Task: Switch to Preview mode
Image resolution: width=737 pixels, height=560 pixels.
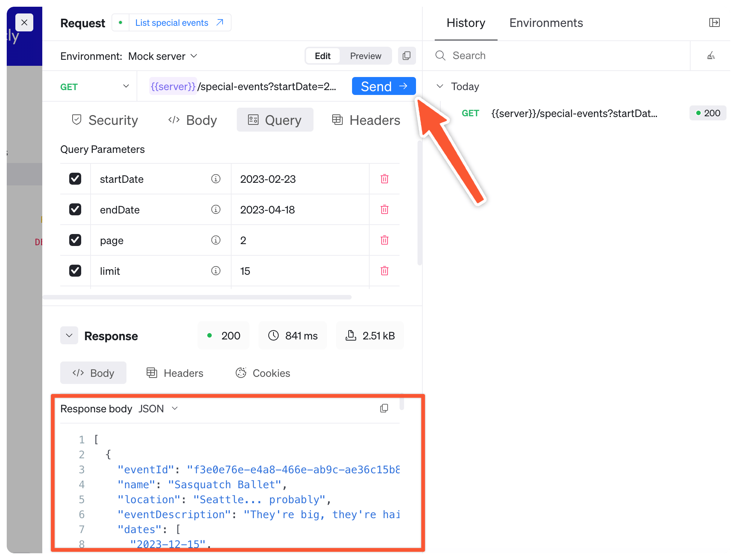Action: 366,56
